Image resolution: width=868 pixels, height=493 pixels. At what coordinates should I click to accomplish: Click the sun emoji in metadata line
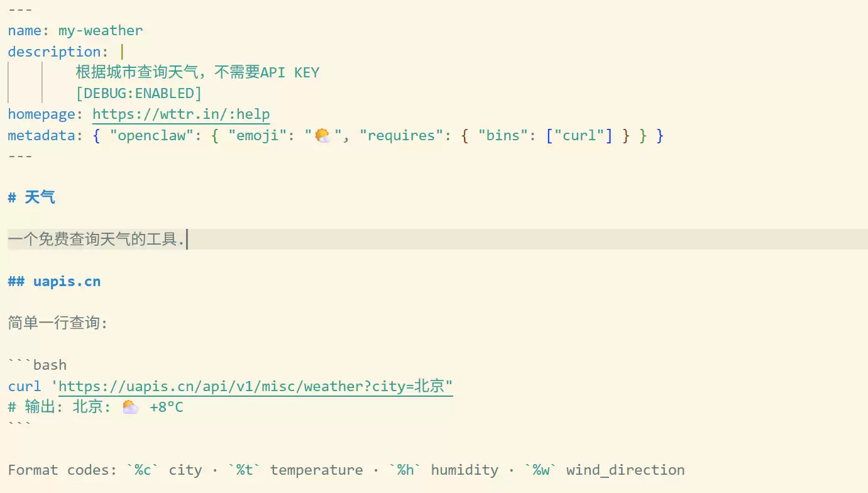[322, 135]
